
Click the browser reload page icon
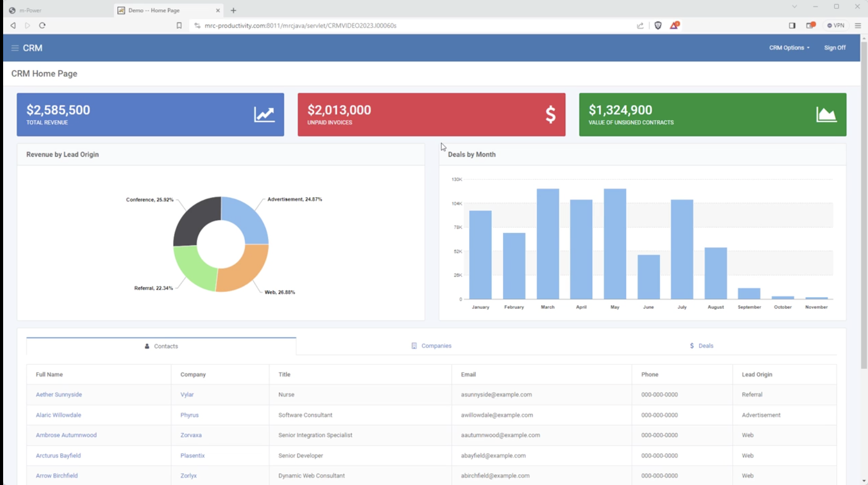(42, 25)
